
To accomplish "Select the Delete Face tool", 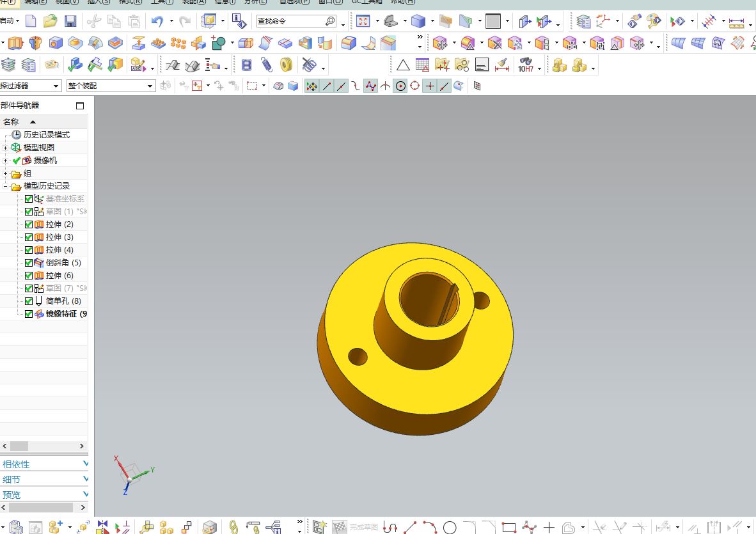I will tap(494, 43).
